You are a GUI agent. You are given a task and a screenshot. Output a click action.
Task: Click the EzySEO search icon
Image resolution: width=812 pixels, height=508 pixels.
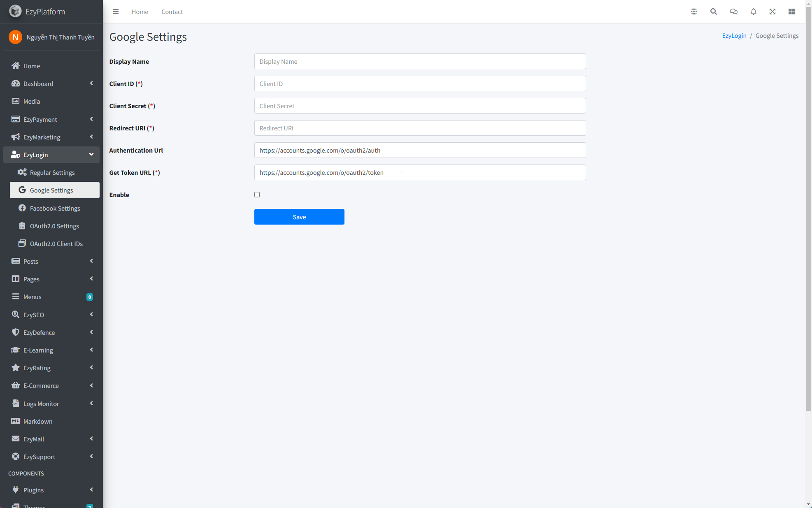click(16, 315)
